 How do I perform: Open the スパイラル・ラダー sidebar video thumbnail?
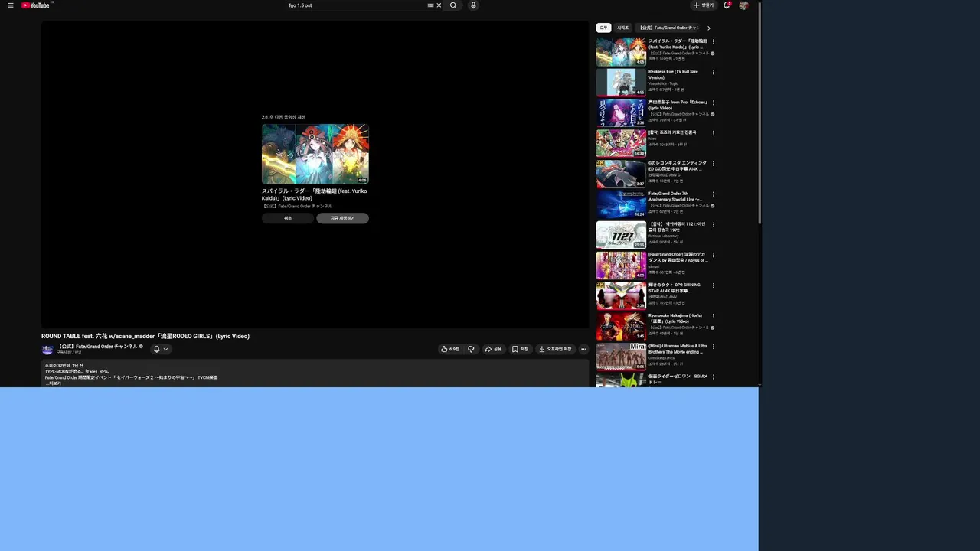[621, 52]
